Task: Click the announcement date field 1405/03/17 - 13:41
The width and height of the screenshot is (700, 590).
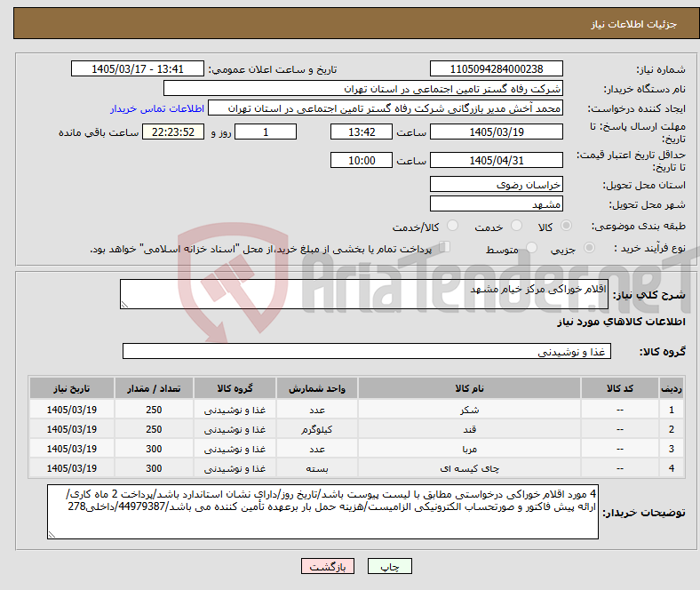Action: tap(138, 68)
